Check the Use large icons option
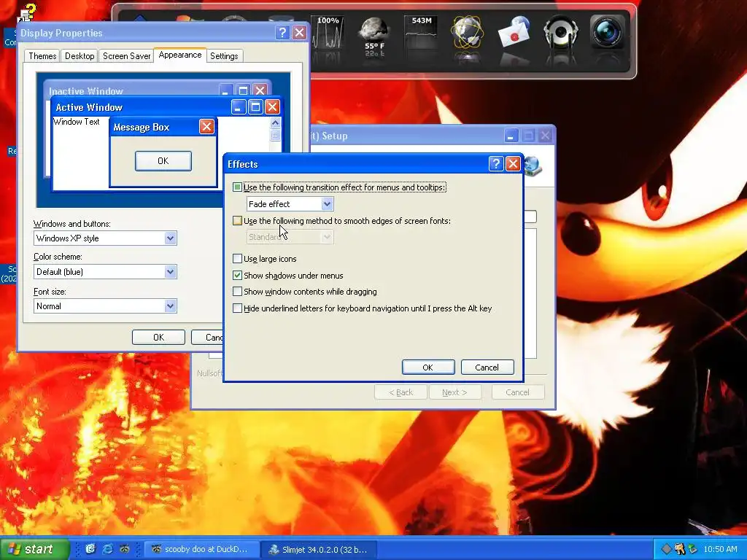 (x=237, y=259)
